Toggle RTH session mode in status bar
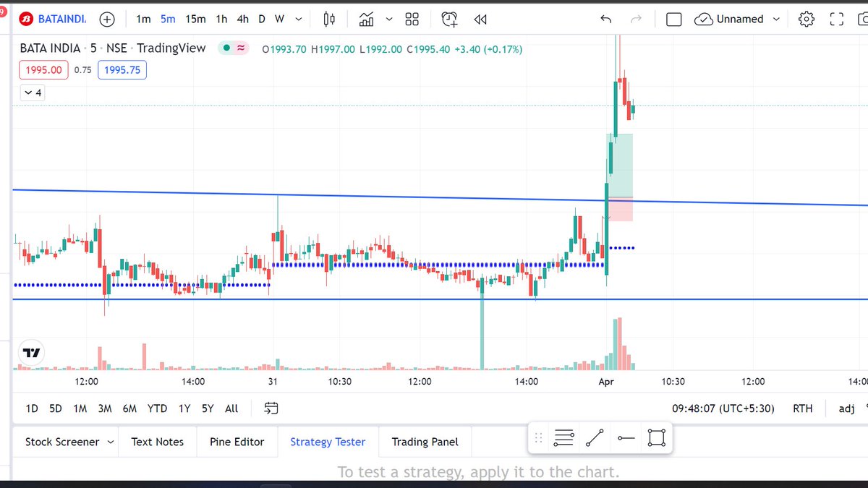 coord(802,408)
